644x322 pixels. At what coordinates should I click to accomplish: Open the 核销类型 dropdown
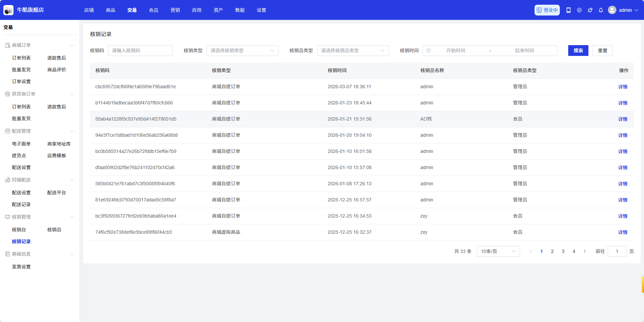pyautogui.click(x=242, y=51)
